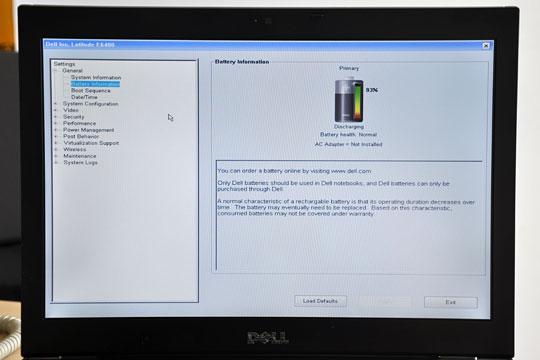The image size is (540, 360).
Task: Click the Primary battery label
Action: [349, 69]
